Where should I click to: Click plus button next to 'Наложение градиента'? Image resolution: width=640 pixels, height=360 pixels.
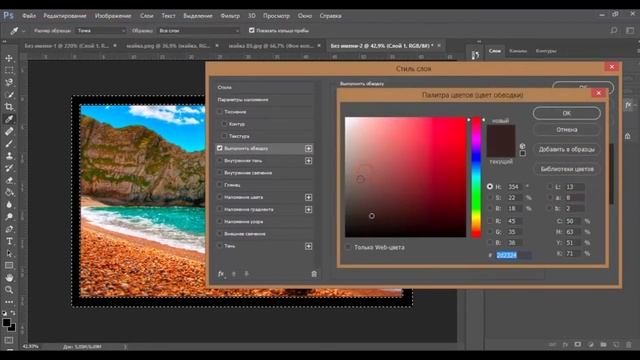pos(309,209)
